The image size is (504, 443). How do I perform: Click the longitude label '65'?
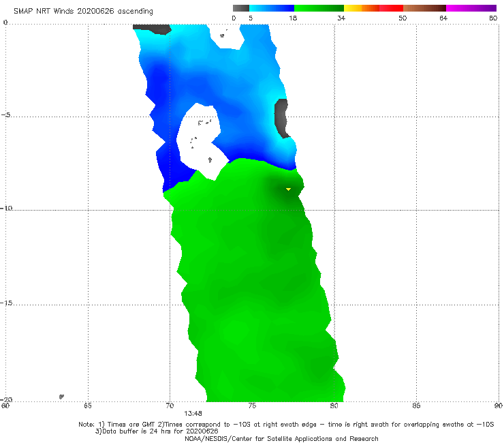click(x=88, y=406)
